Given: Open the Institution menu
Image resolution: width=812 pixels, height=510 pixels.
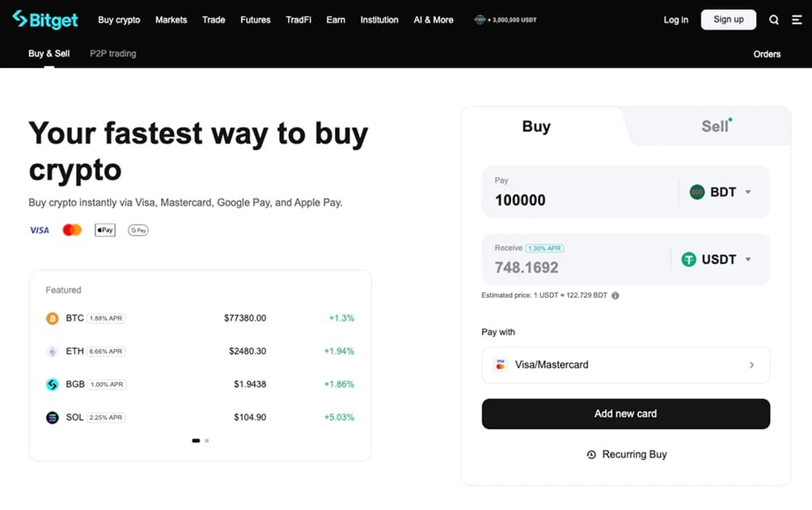Looking at the screenshot, I should (379, 19).
